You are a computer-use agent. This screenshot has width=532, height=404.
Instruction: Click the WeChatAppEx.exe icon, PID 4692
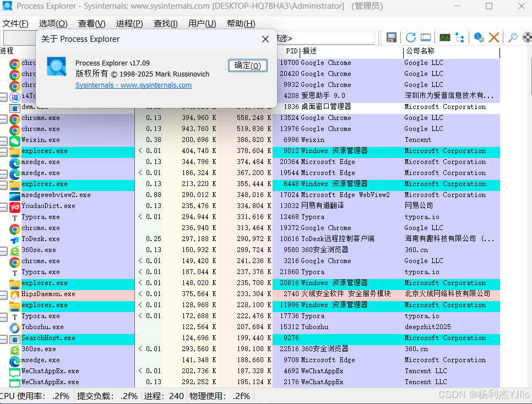14,372
